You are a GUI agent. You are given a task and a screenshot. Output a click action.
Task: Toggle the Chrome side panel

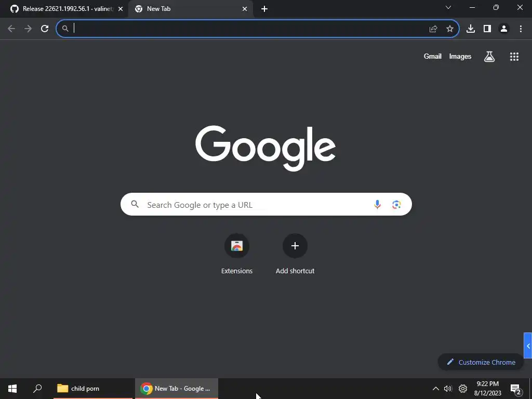(487, 29)
